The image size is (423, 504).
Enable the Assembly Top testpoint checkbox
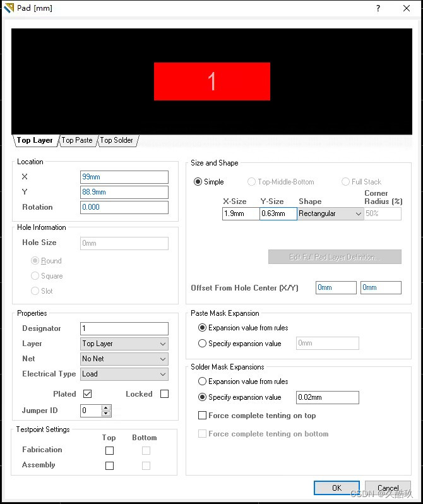110,465
